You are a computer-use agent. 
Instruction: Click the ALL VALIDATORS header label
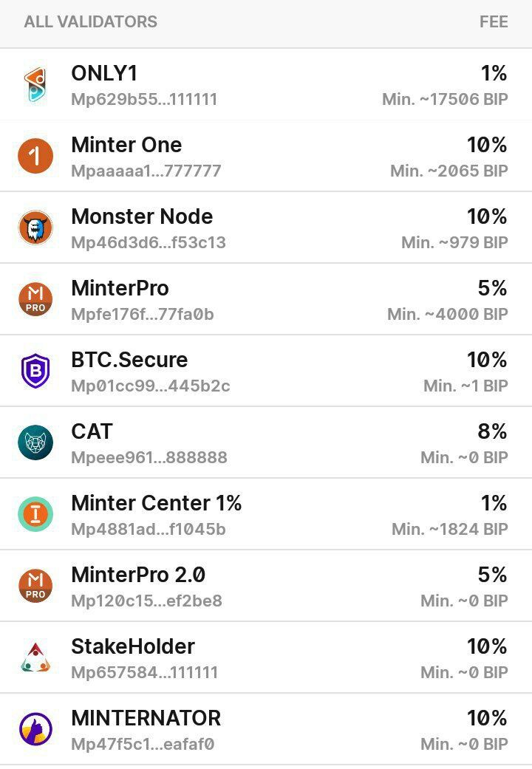click(91, 22)
